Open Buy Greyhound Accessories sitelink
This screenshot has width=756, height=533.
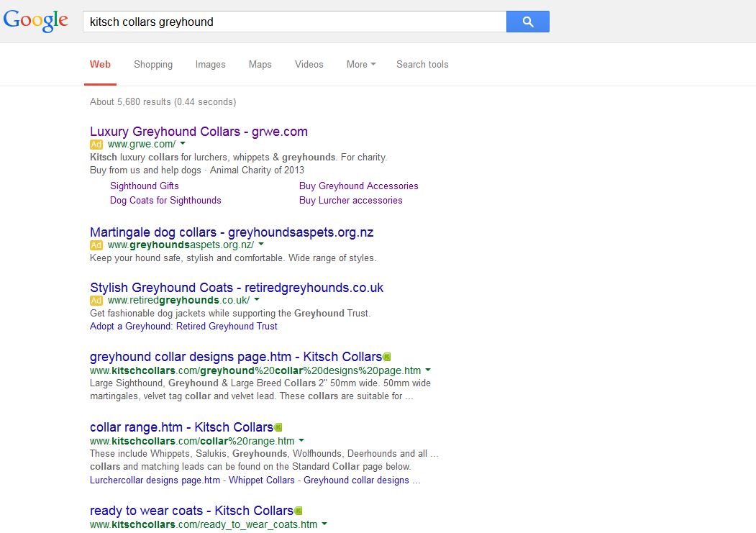point(359,186)
